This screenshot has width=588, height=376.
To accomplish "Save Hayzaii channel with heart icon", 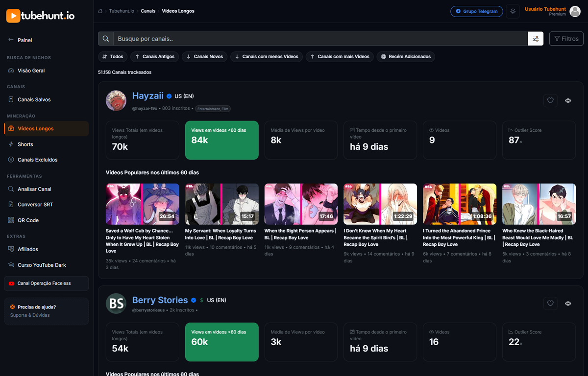I will click(x=550, y=100).
